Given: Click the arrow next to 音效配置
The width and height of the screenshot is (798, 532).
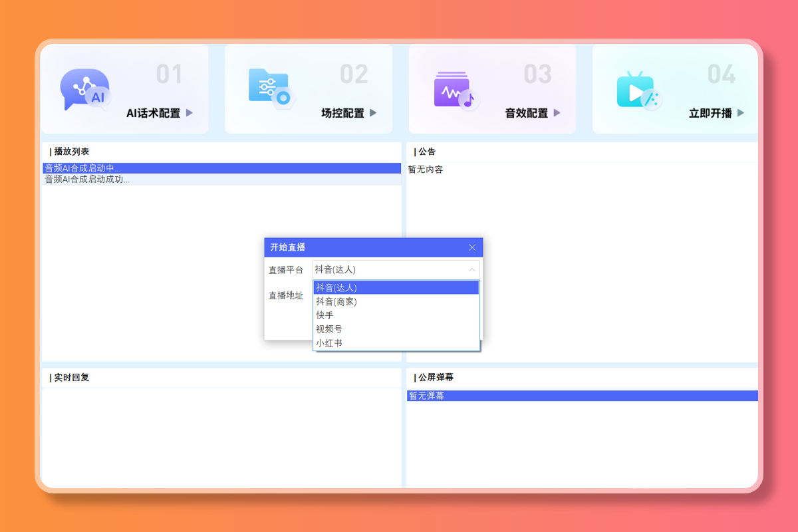Looking at the screenshot, I should point(557,113).
